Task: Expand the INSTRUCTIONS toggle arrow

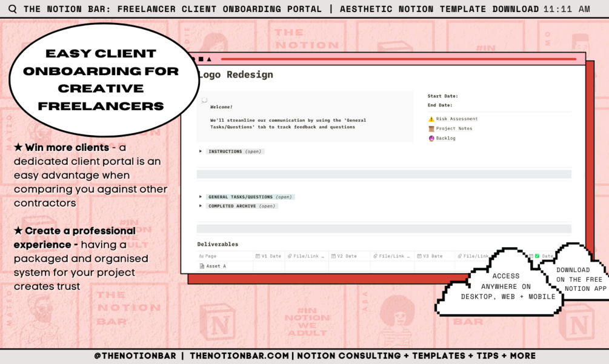Action: 201,151
